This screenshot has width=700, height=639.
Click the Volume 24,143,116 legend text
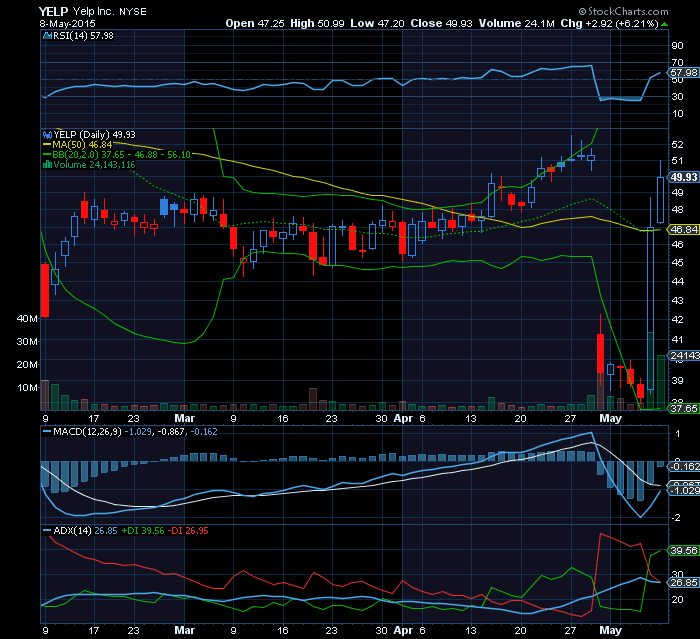[94, 165]
